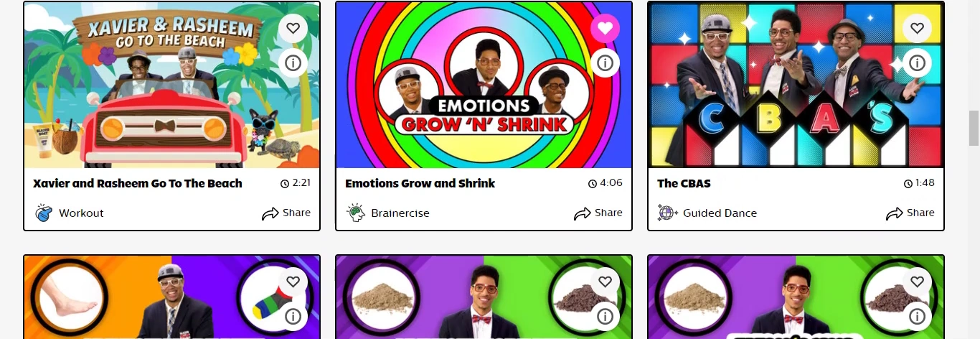980x339 pixels.
Task: Show info for Emotions Grow and Shrink
Action: (605, 63)
